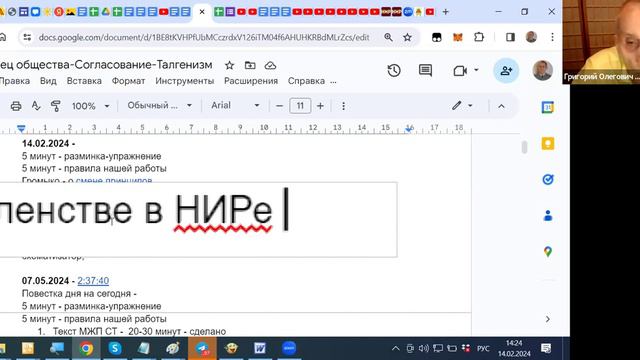Open more toolbar options three dots
This screenshot has height=360, width=640.
click(343, 106)
